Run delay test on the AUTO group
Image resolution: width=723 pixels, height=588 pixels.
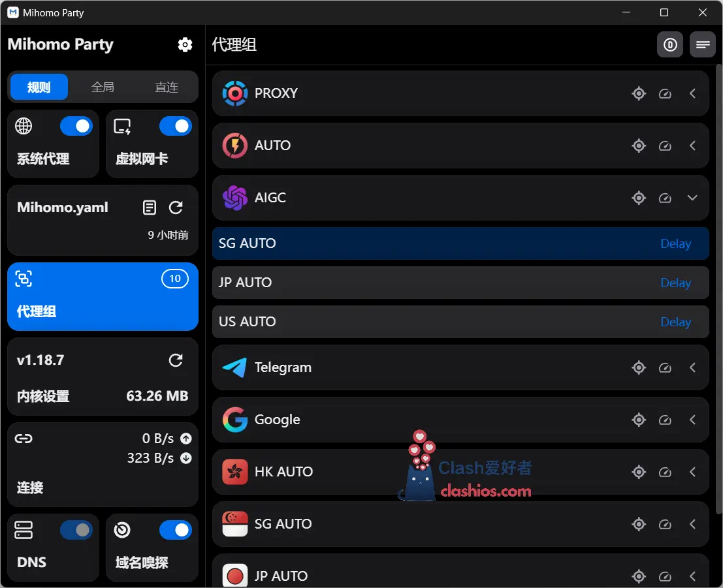click(665, 146)
